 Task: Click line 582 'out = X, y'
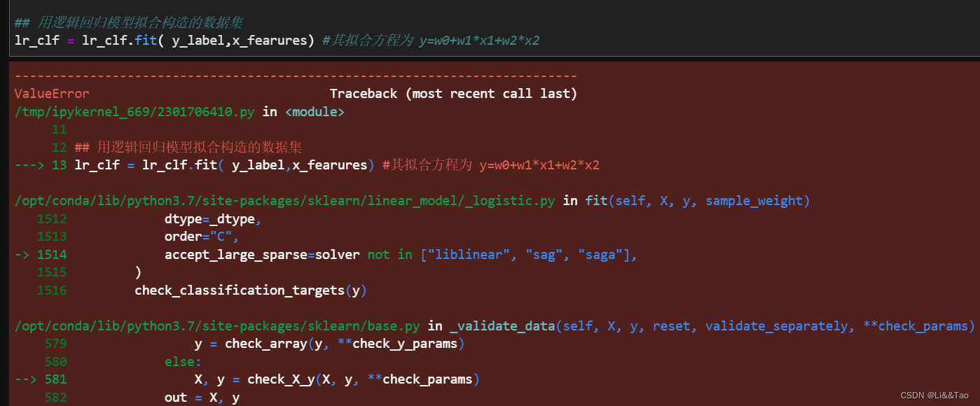click(202, 398)
